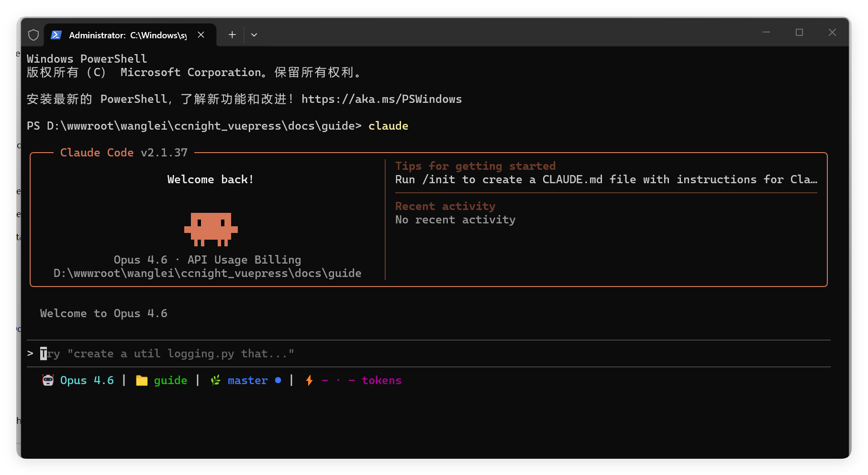Click the "tokens" label in status line
868x475 pixels.
point(381,380)
